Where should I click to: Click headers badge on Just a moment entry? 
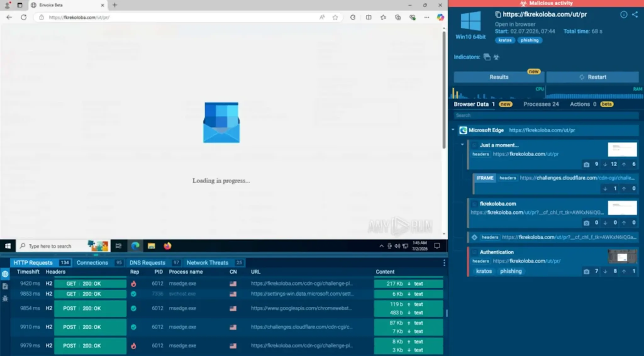click(481, 154)
